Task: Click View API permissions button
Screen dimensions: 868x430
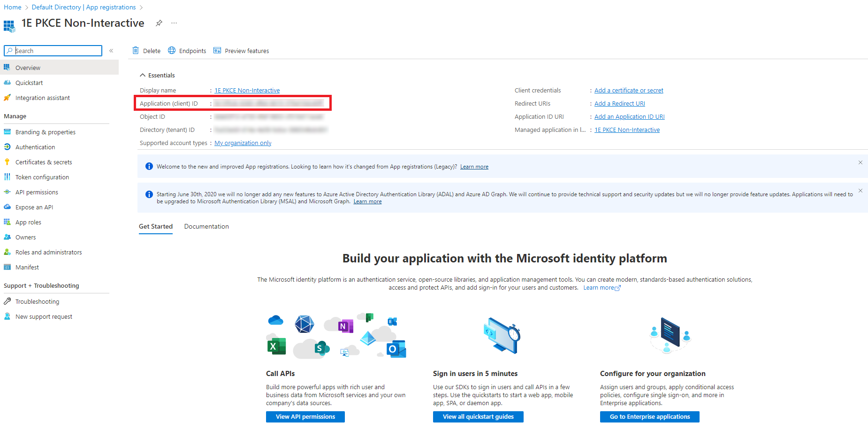Action: coord(305,417)
